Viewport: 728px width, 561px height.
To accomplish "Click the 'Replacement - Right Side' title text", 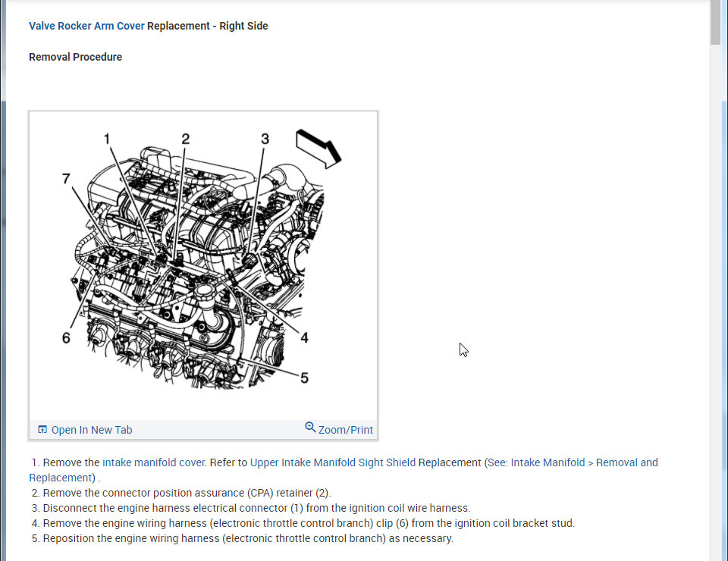I will point(208,26).
